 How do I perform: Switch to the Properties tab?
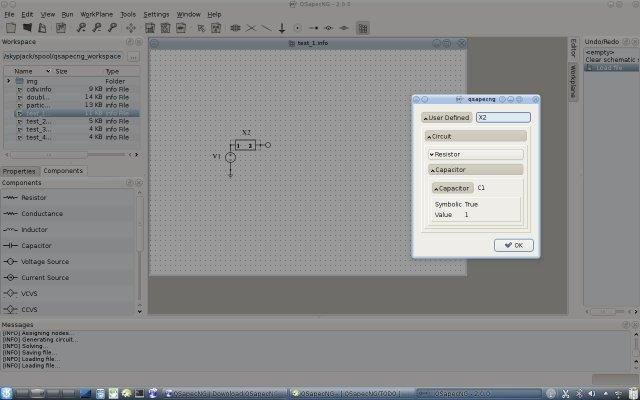click(19, 171)
